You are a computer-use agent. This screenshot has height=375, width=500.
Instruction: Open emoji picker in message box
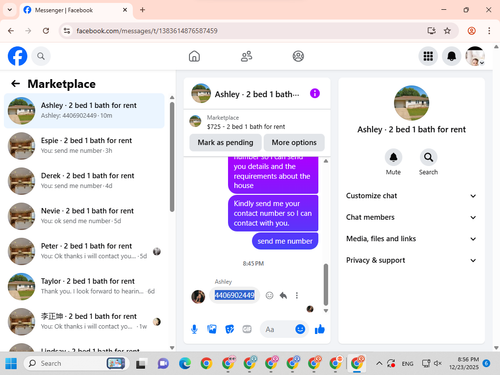(x=300, y=329)
